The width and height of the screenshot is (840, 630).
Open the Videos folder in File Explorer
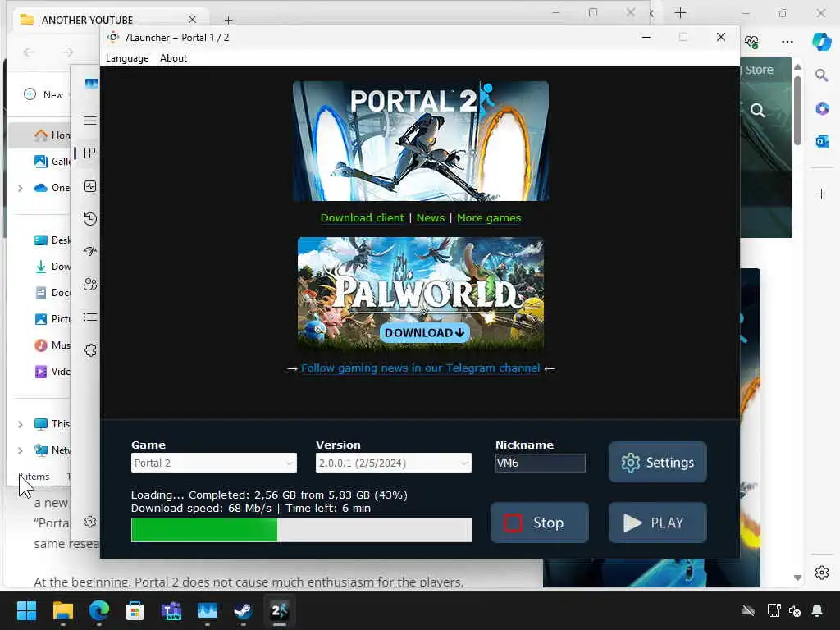pos(52,372)
